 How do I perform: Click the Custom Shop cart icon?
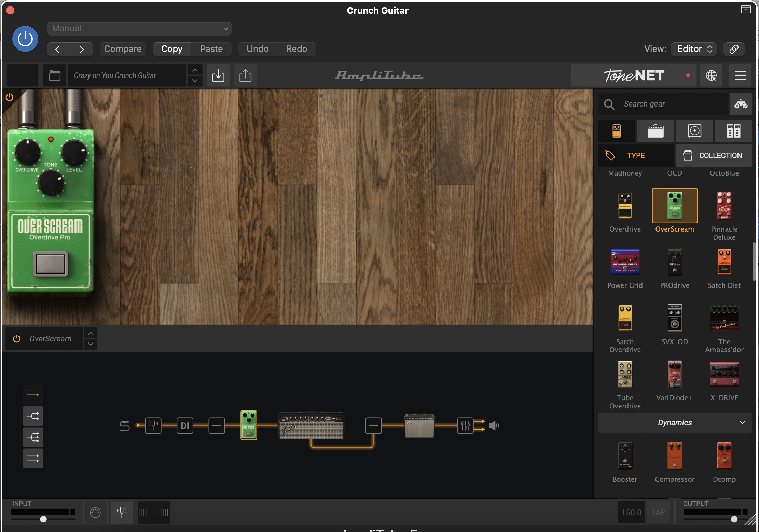click(x=741, y=104)
